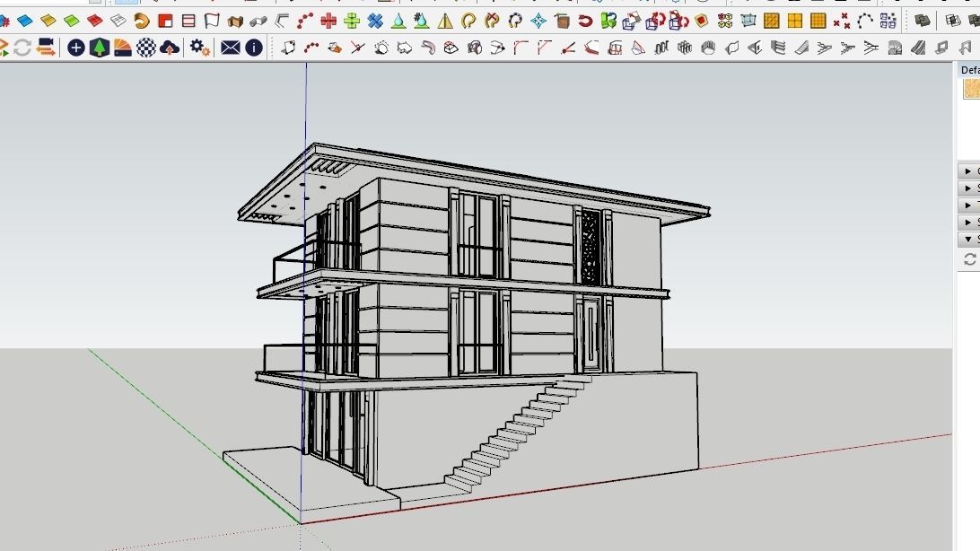This screenshot has width=980, height=551.
Task: Click the camera with orange arrows icon
Action: (46, 48)
